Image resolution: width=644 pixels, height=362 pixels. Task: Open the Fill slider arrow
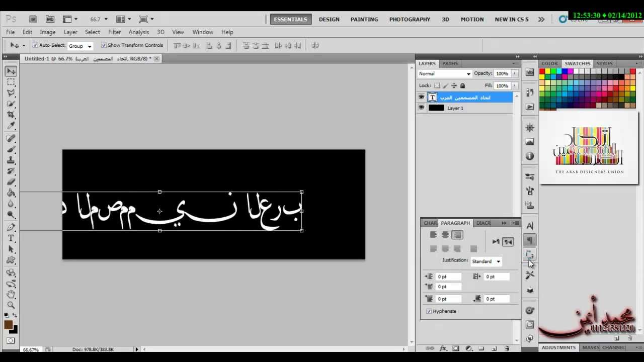[514, 85]
